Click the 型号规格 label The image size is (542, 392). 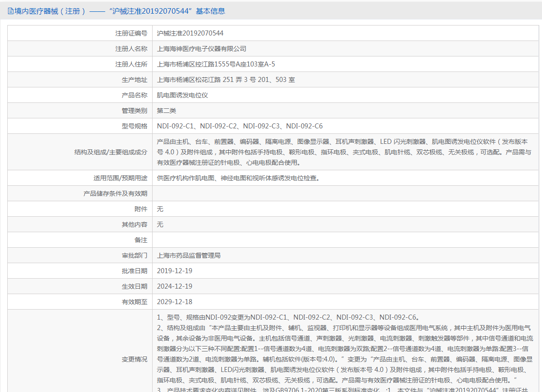pos(134,126)
